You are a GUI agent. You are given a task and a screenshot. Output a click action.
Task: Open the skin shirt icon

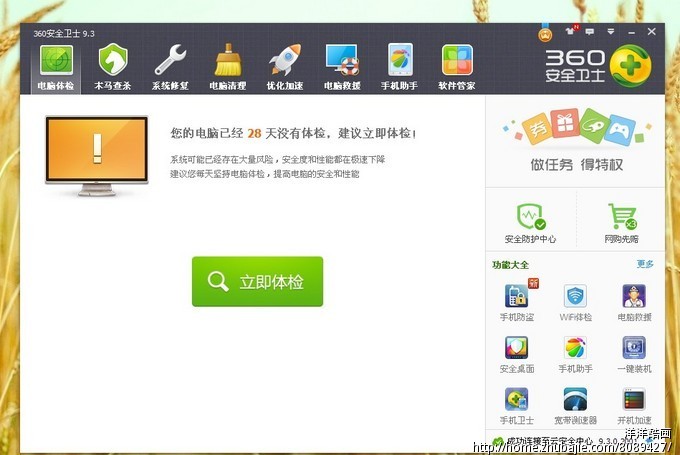[x=570, y=31]
